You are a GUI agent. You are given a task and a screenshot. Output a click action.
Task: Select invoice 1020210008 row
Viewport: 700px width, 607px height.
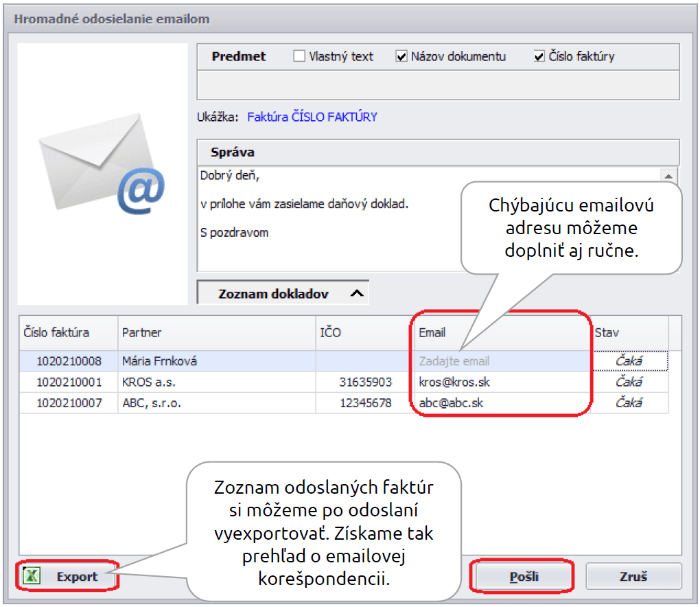tap(69, 361)
